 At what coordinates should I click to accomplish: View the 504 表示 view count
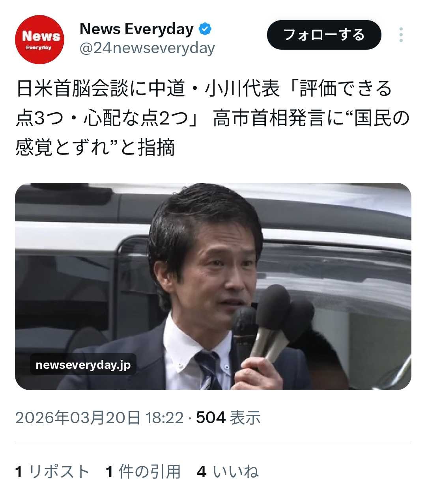[x=228, y=418]
